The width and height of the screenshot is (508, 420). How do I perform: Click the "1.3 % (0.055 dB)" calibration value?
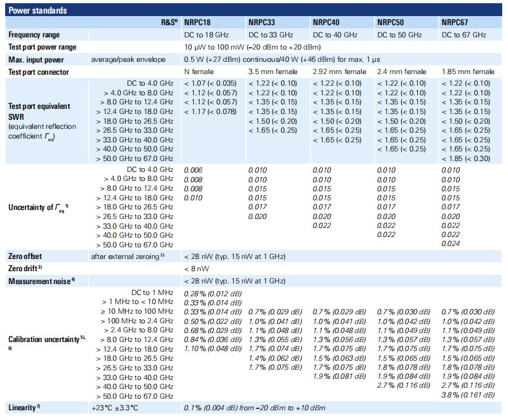click(x=276, y=339)
